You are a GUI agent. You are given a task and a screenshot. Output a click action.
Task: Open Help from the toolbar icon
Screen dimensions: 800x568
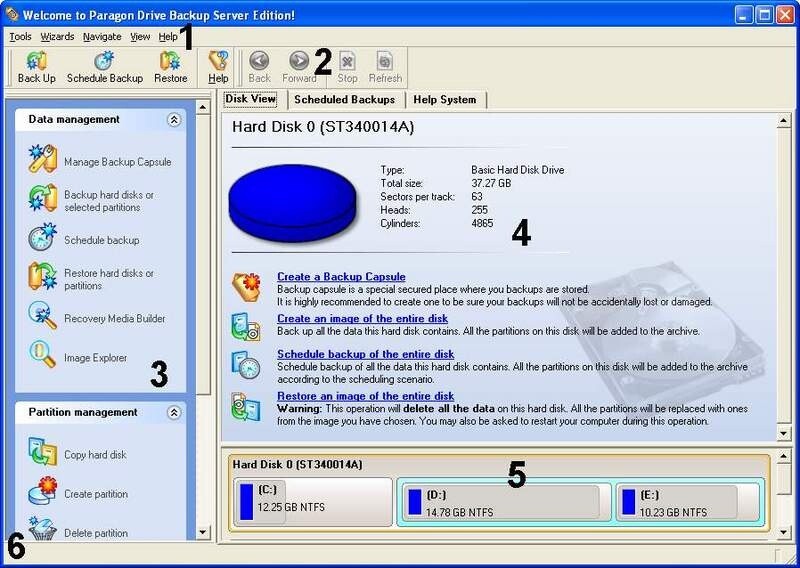[218, 61]
